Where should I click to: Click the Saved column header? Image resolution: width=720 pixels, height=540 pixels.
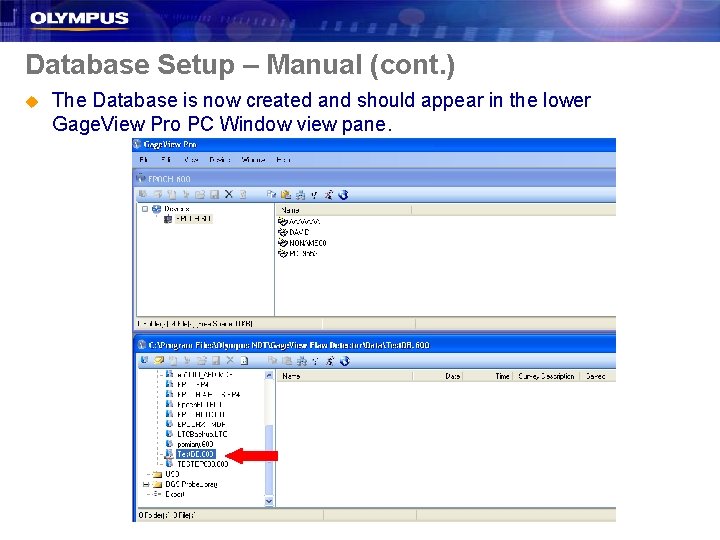(598, 376)
